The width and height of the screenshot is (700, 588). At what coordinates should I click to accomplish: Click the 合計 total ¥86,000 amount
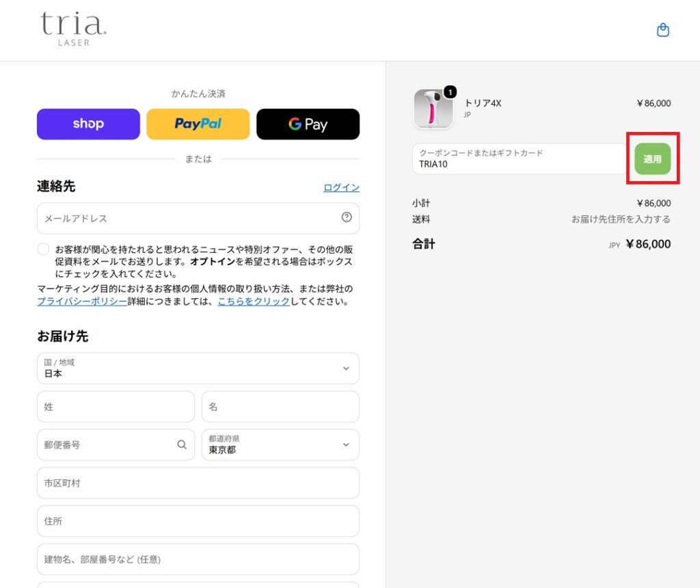click(648, 244)
